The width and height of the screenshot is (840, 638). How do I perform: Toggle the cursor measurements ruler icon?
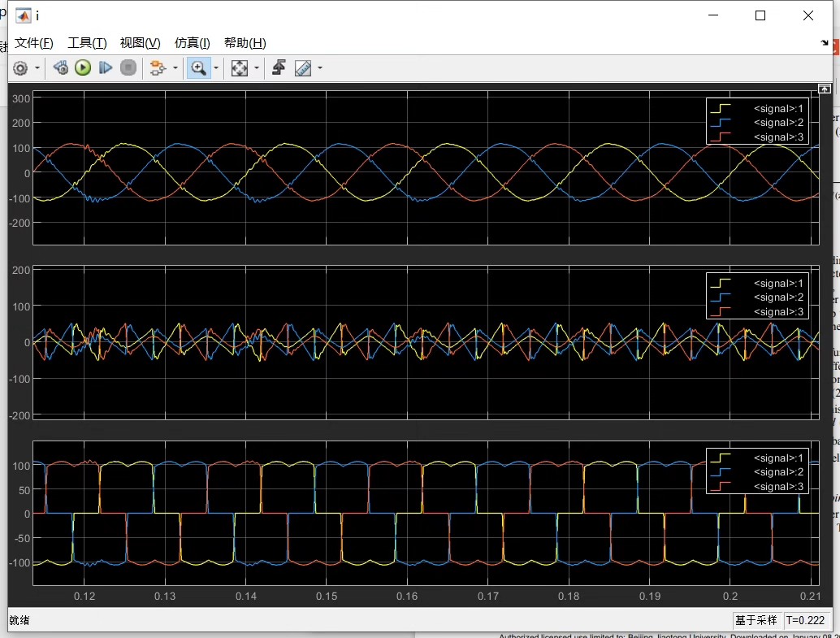(x=303, y=68)
